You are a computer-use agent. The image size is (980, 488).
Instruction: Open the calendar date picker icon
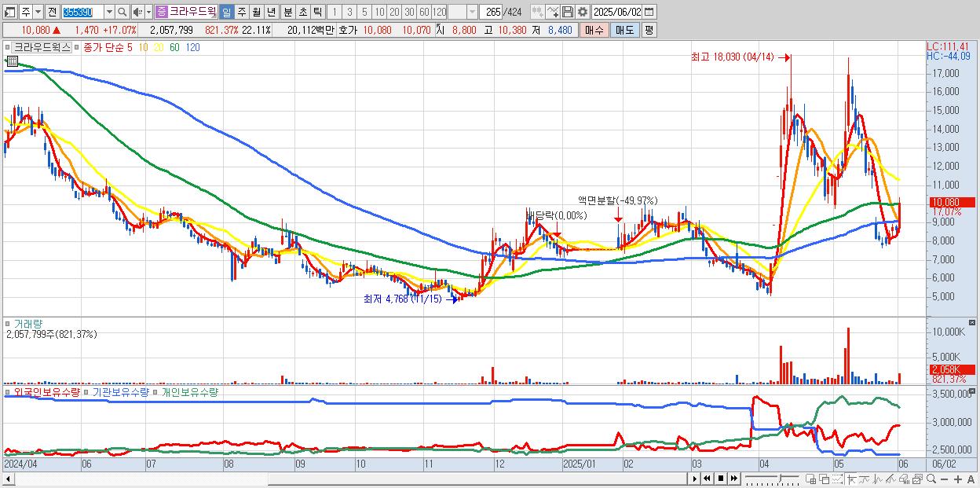point(649,12)
